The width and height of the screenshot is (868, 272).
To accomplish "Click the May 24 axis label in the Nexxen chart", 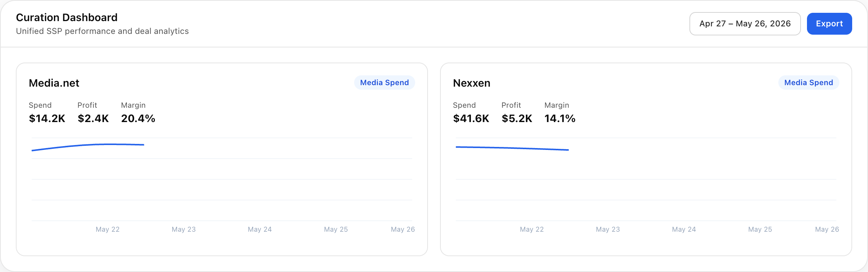I will pos(684,229).
